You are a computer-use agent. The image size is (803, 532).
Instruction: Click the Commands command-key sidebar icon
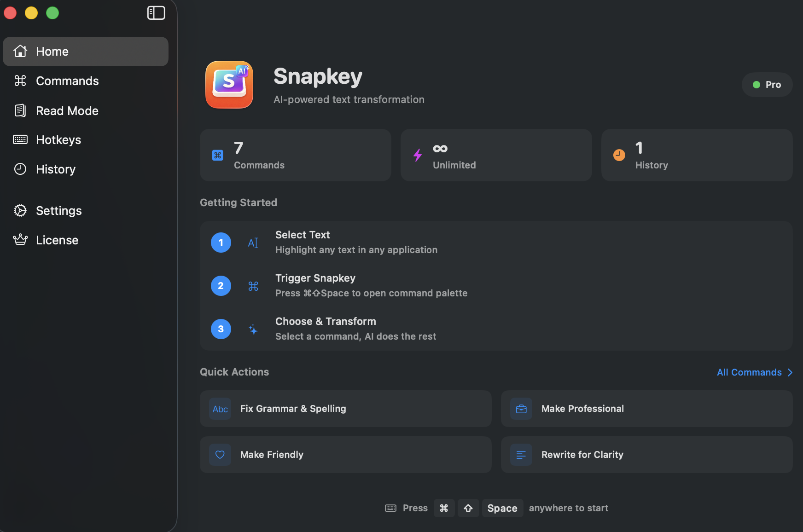(x=20, y=81)
